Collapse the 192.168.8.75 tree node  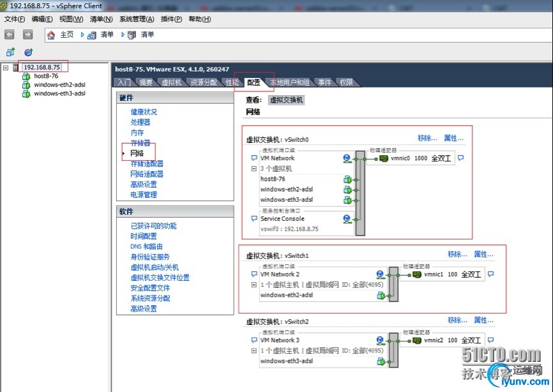coord(6,67)
